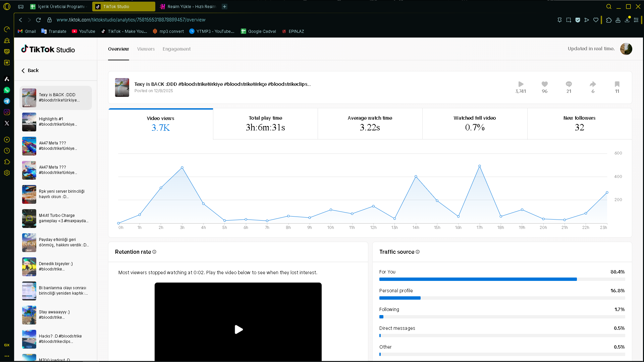Screen dimensions: 644x362
Task: Open the YouTube bookmark
Action: pos(84,31)
